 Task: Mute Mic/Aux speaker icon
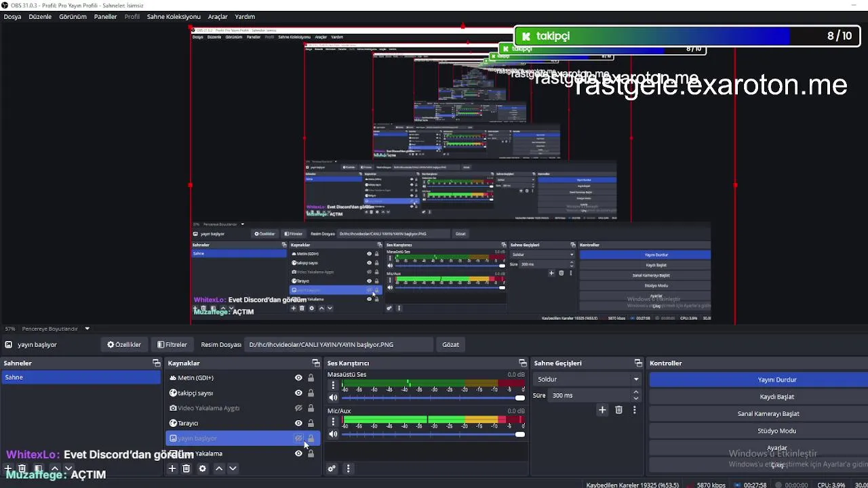tap(333, 434)
